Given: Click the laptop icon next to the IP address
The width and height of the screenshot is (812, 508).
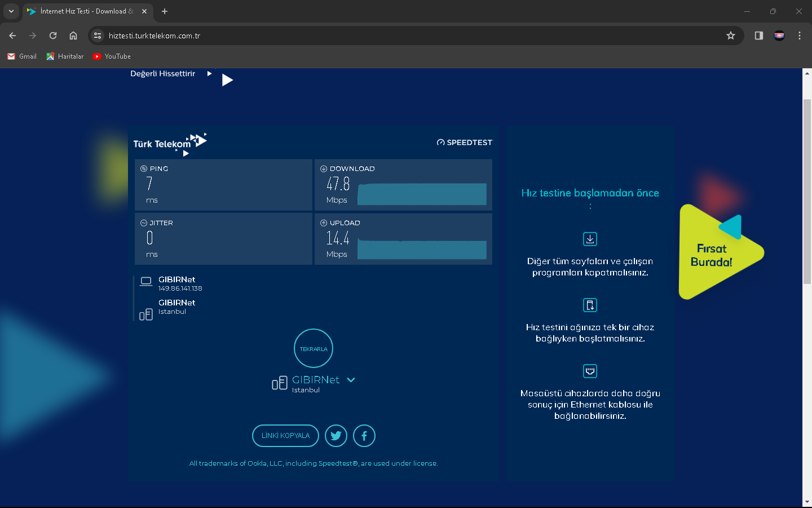Looking at the screenshot, I should 146,282.
